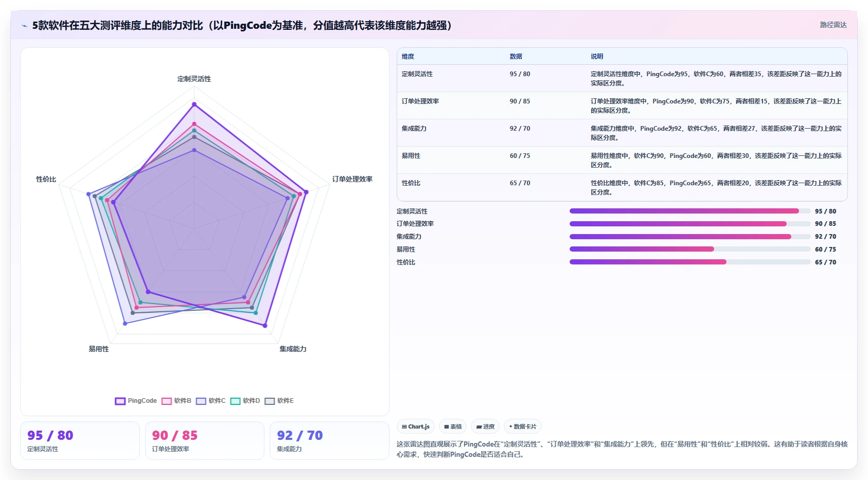This screenshot has width=868, height=480.
Task: Click the PingCode point on the 集成能力 axis
Action: (265, 325)
